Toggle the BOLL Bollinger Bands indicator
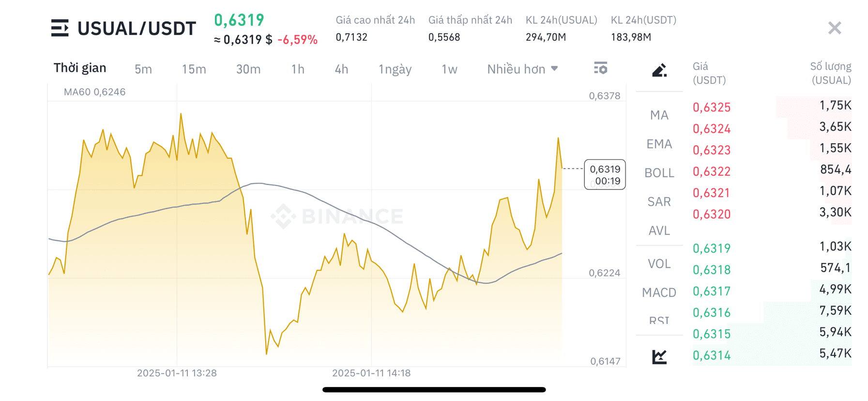 pos(658,172)
